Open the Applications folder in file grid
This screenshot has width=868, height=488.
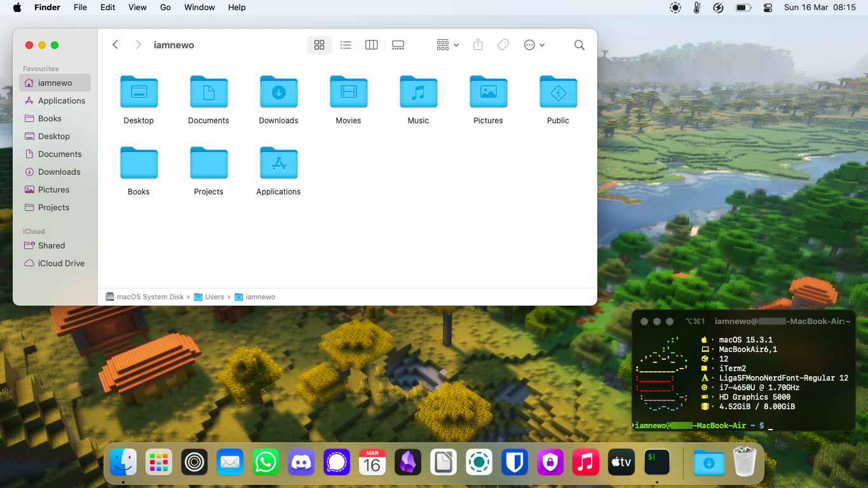pyautogui.click(x=278, y=163)
